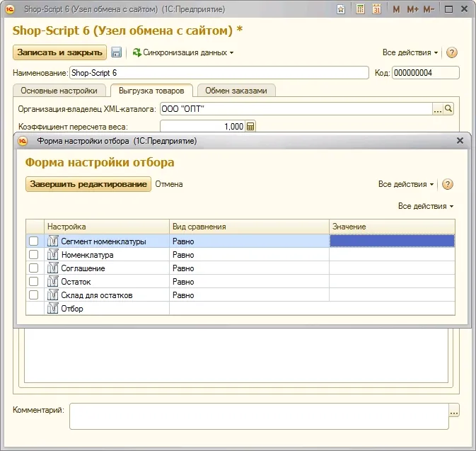Switch to the Основные настройки tab
Screen dimensions: 476x451
(x=59, y=91)
